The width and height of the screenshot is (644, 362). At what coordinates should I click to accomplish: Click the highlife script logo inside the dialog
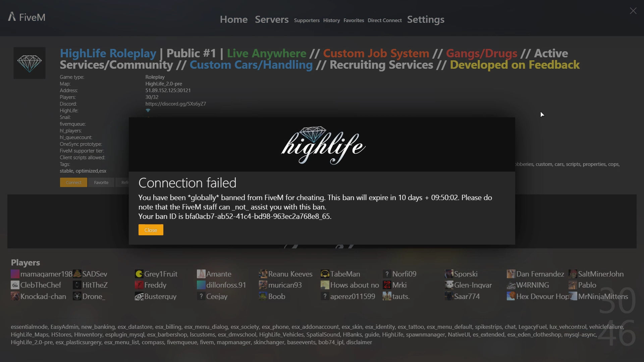point(322,145)
